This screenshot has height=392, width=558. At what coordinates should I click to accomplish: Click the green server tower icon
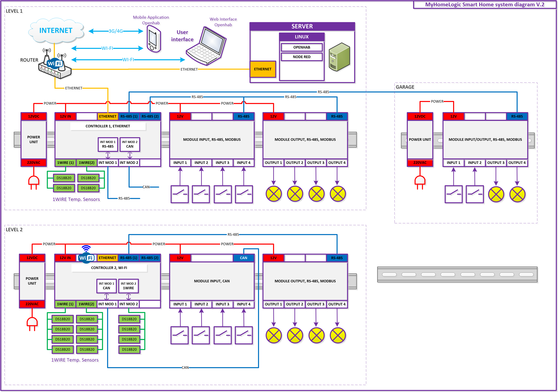[x=339, y=57]
